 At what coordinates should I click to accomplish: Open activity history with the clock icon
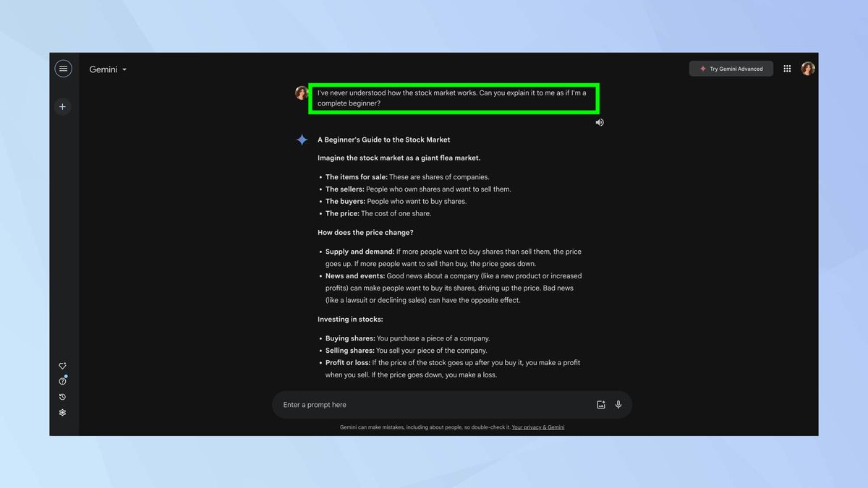coord(62,396)
